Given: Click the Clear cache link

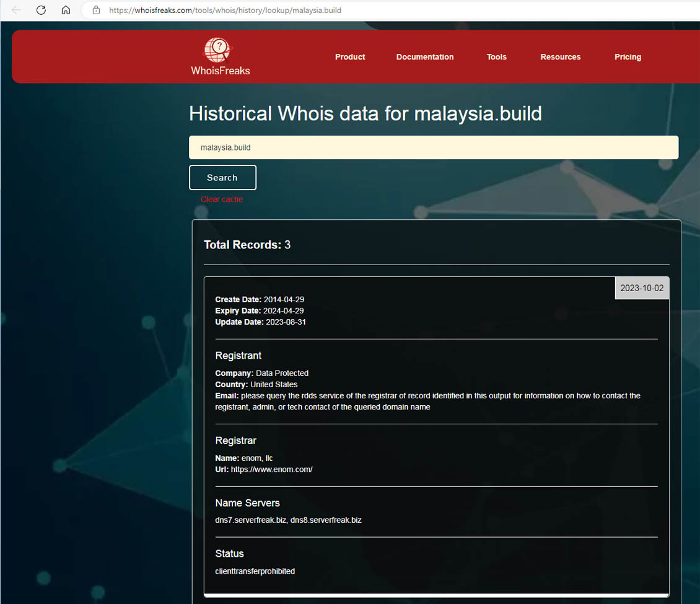Looking at the screenshot, I should [x=222, y=199].
